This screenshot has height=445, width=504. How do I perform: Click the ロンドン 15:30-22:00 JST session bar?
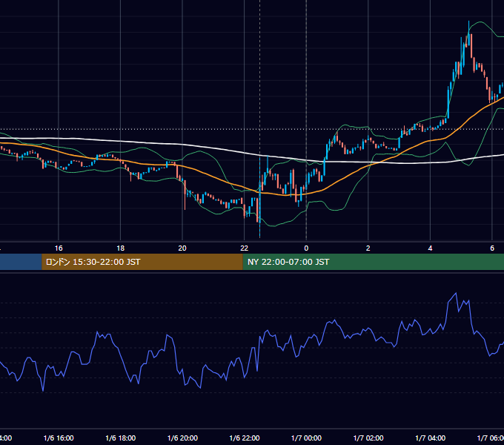tap(142, 262)
